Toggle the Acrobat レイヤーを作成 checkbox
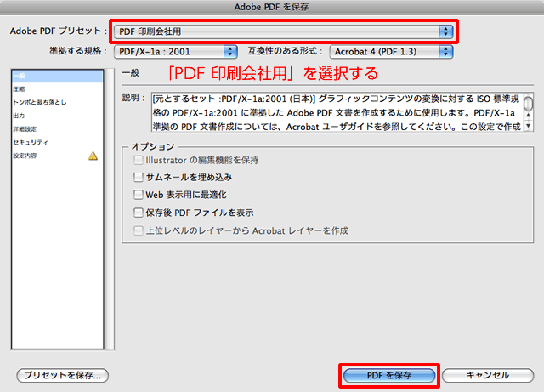Screen dimensions: 544x392 tap(139, 230)
